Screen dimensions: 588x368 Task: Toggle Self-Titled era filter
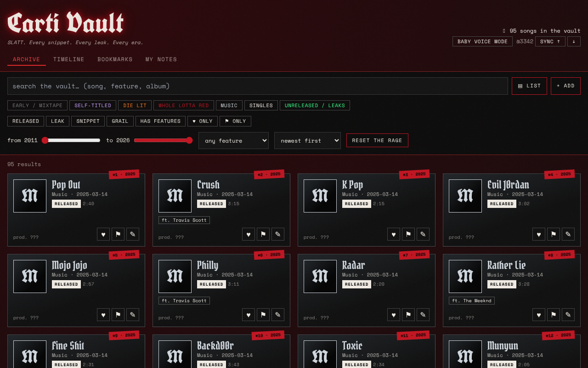pyautogui.click(x=93, y=105)
